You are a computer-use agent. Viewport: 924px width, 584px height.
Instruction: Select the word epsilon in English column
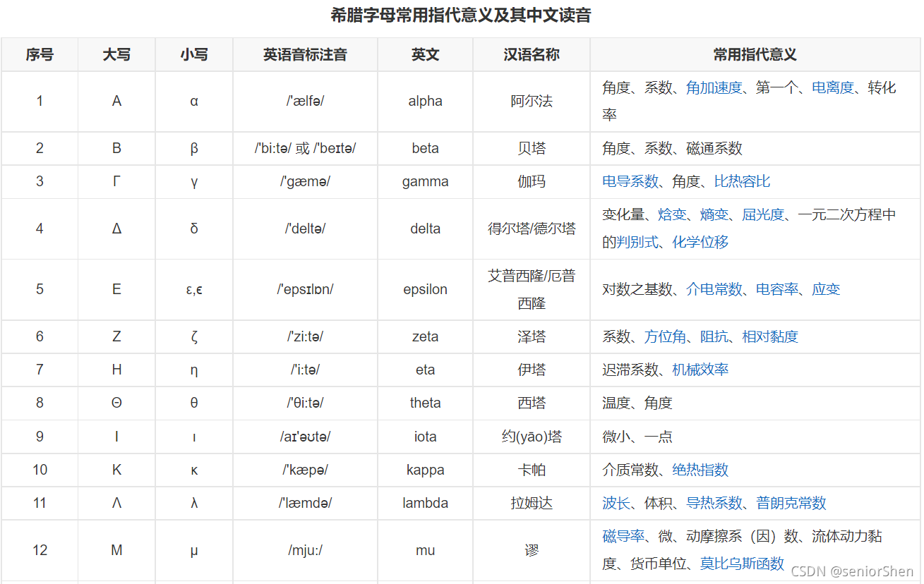click(x=426, y=289)
